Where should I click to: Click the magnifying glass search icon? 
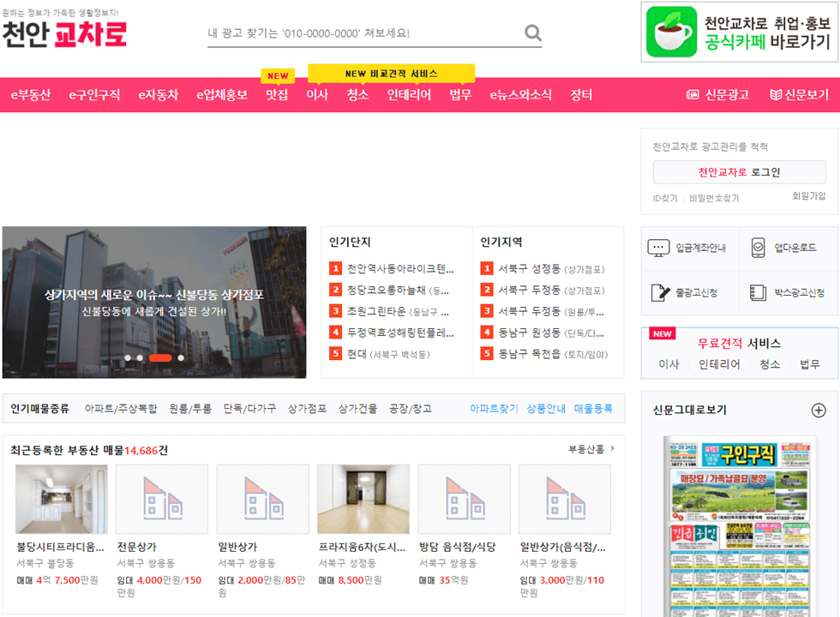coord(532,33)
